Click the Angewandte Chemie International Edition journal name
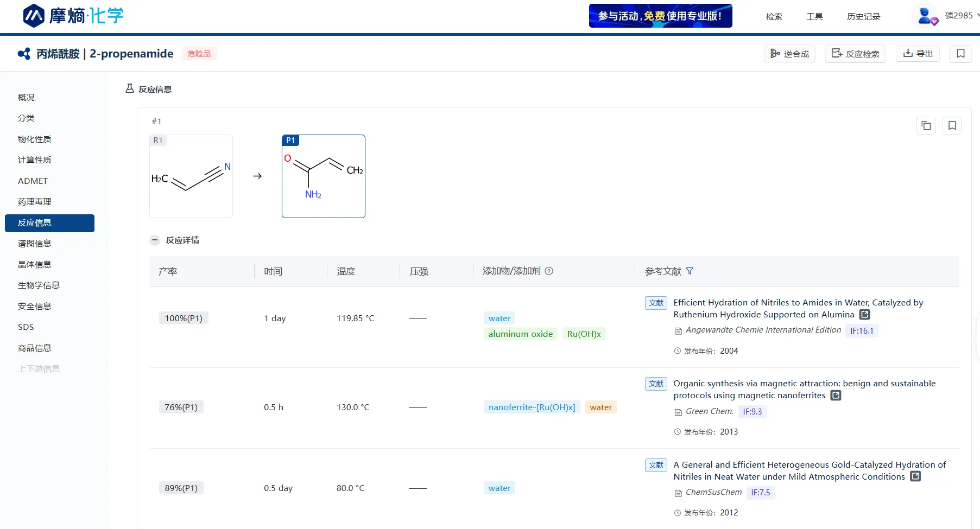Screen dimensions: 980x529 tap(763, 330)
